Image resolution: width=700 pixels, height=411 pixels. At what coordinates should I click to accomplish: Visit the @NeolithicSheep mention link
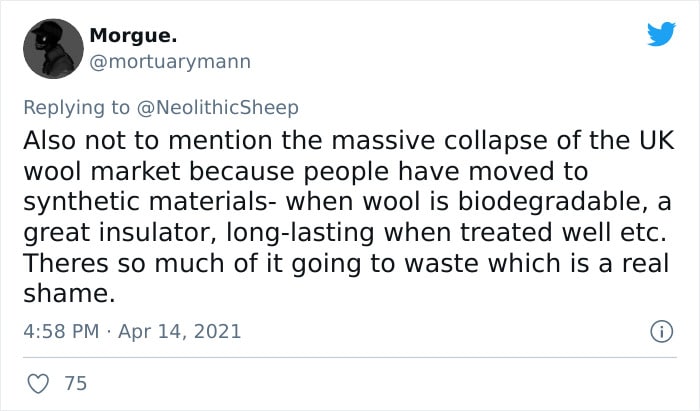(217, 108)
